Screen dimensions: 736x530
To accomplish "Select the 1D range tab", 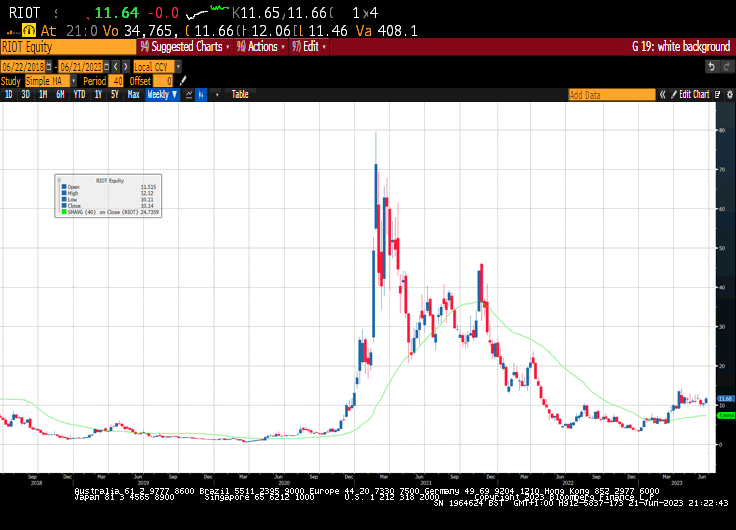I will [8, 94].
